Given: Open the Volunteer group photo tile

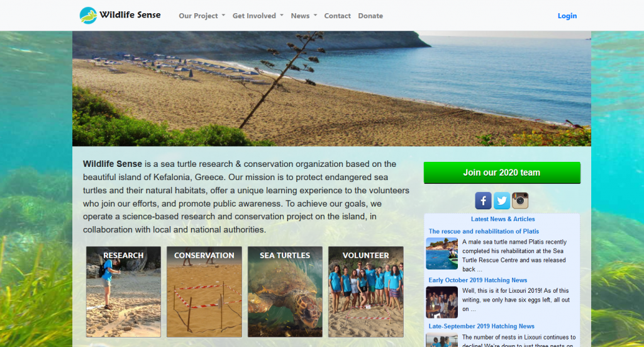Looking at the screenshot, I should 366,292.
